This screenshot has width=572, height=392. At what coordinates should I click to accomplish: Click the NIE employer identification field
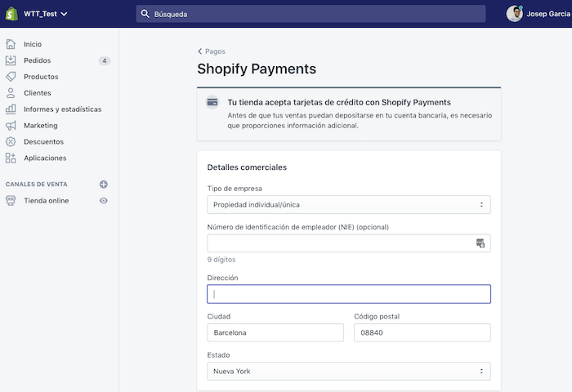(x=349, y=243)
